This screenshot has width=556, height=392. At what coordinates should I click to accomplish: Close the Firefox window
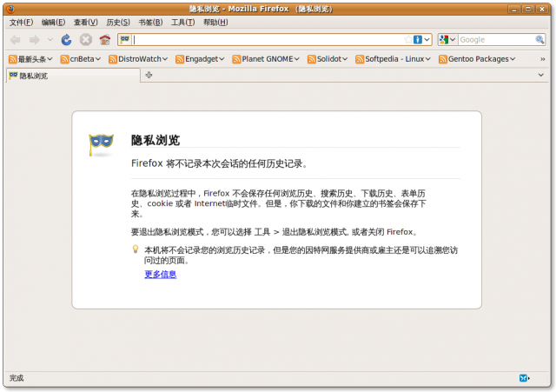click(x=542, y=10)
